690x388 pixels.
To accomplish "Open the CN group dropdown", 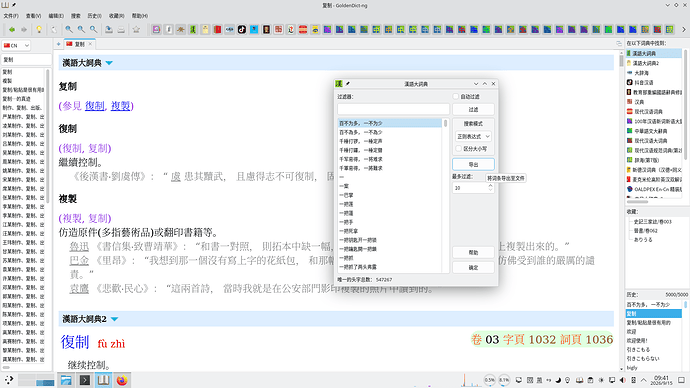I will (x=16, y=45).
